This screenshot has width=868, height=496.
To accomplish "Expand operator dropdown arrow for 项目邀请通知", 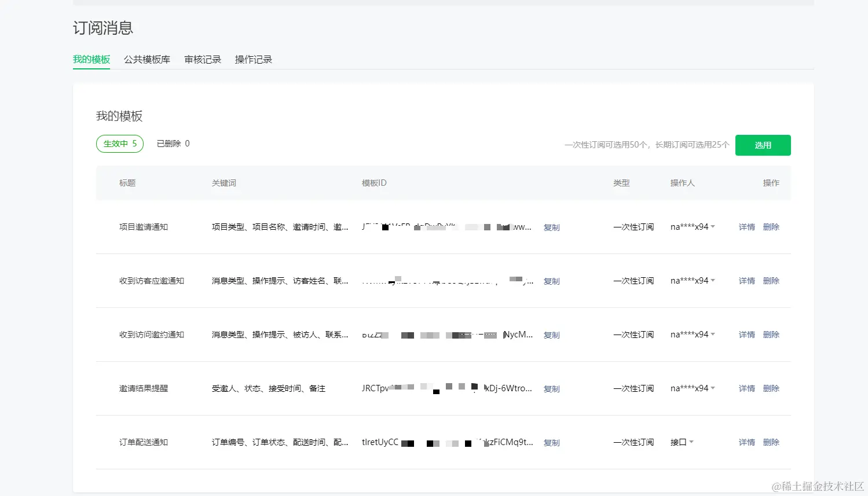I will coord(713,227).
